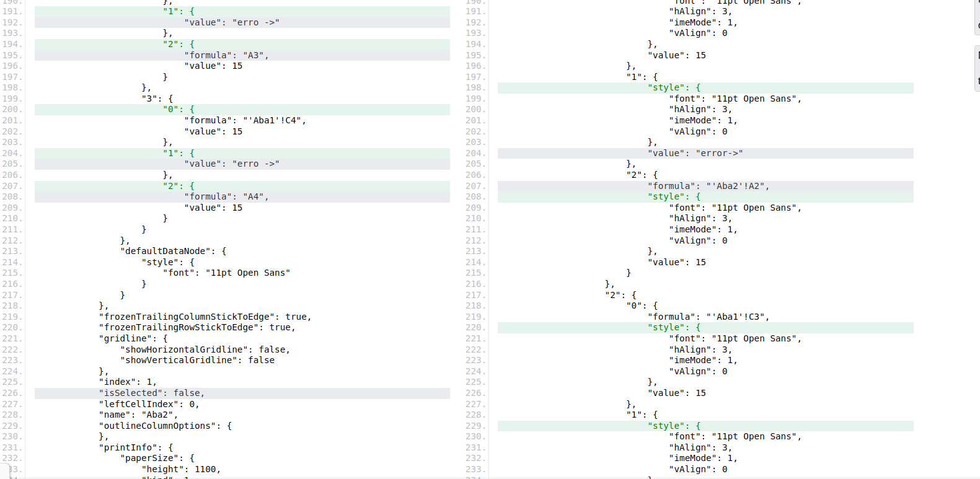Viewport: 980px width, 479px height.
Task: Click the "printInfo" line
Action: click(136, 447)
